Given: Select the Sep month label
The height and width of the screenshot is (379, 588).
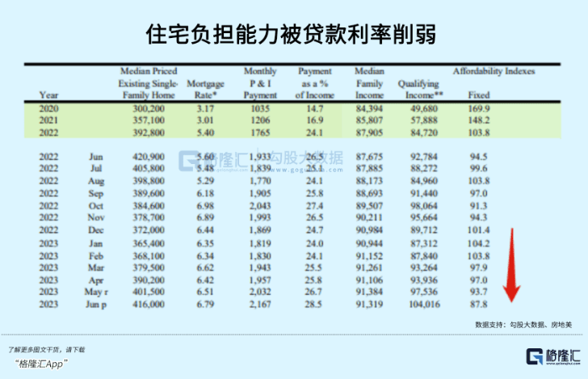Looking at the screenshot, I should pyautogui.click(x=96, y=194).
